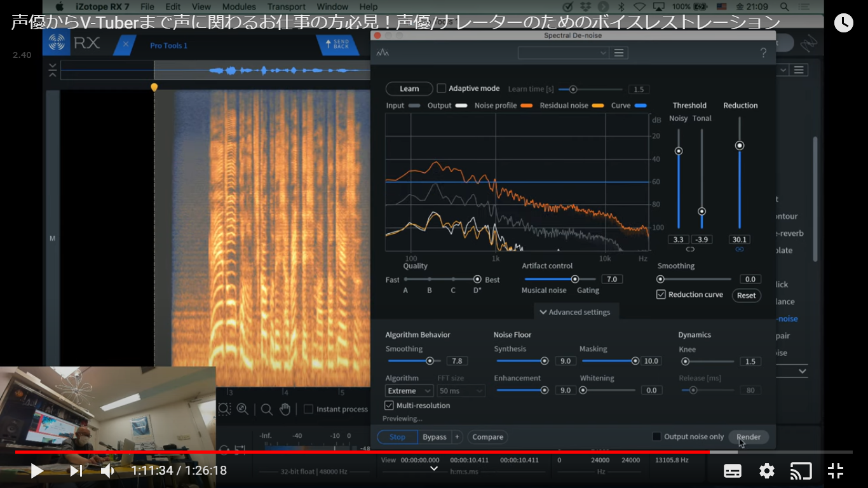Enable Adaptive mode checkbox
Screen dimensions: 868x488
pos(442,88)
